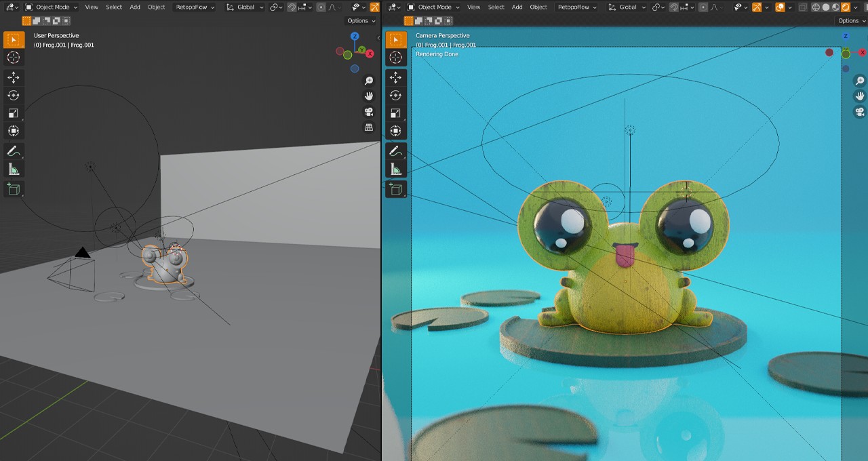Expand the RetopoFlow dropdown in left viewport
This screenshot has width=868, height=461.
(195, 7)
